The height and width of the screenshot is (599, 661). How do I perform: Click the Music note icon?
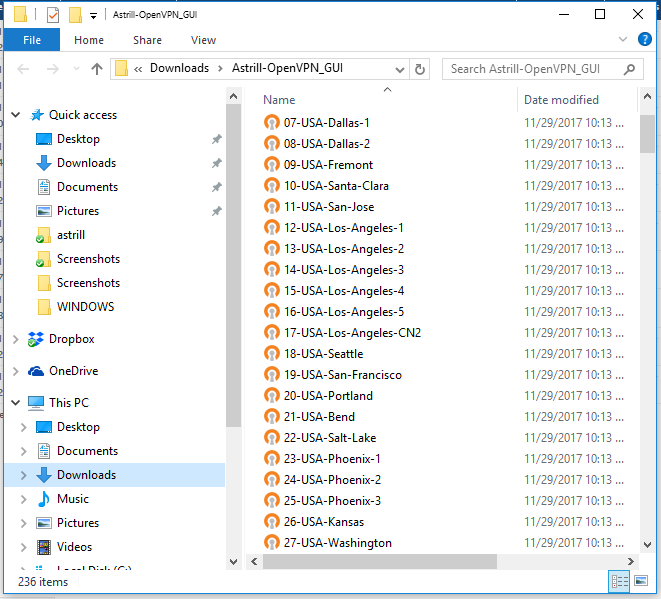pyautogui.click(x=43, y=499)
